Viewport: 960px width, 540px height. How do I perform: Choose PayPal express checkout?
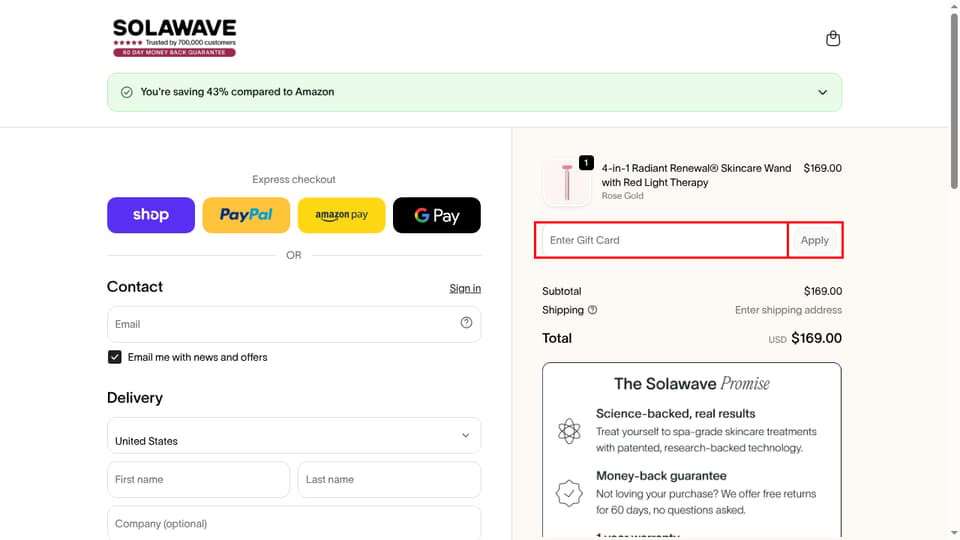246,215
